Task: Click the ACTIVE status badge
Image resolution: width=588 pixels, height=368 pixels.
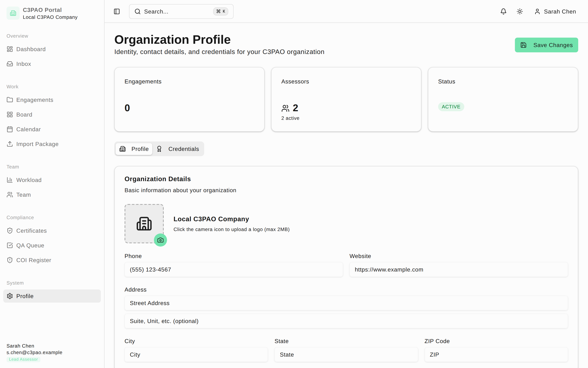Action: coord(451,107)
